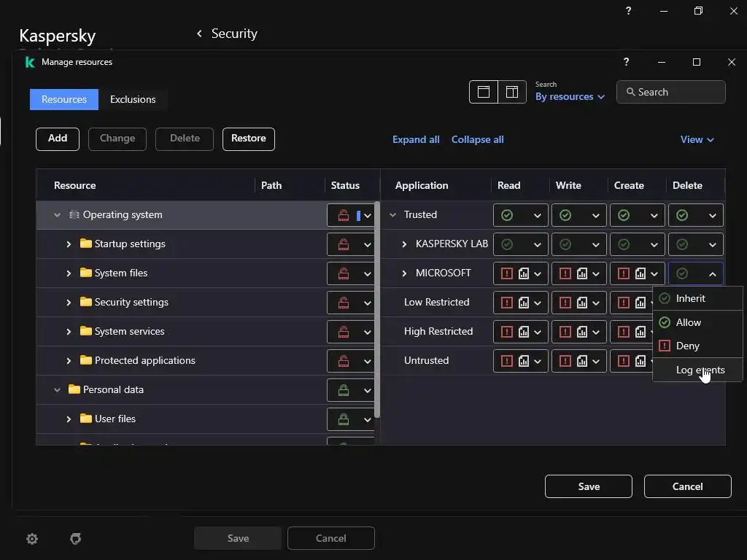Image resolution: width=747 pixels, height=560 pixels.
Task: Close the MICROSOFT Delete dropdown arrow
Action: click(x=712, y=274)
